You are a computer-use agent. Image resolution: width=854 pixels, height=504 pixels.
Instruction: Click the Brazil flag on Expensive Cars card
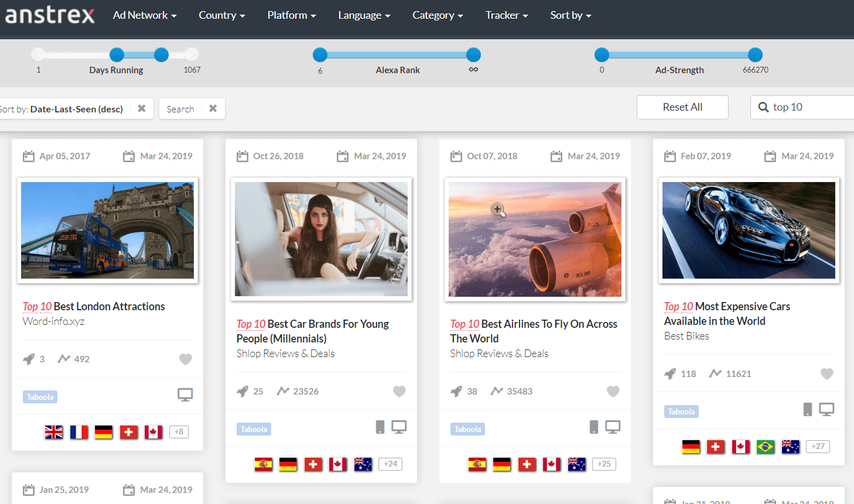click(x=765, y=447)
